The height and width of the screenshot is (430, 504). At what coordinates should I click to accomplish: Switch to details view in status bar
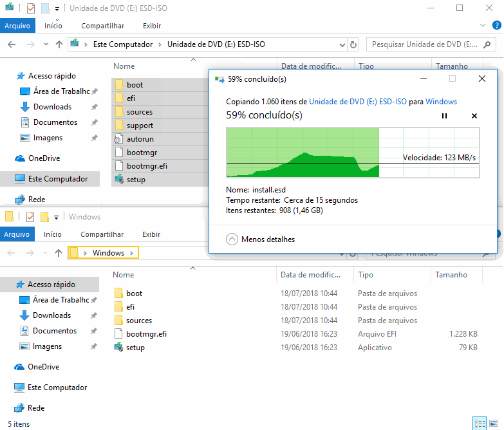[x=480, y=424]
